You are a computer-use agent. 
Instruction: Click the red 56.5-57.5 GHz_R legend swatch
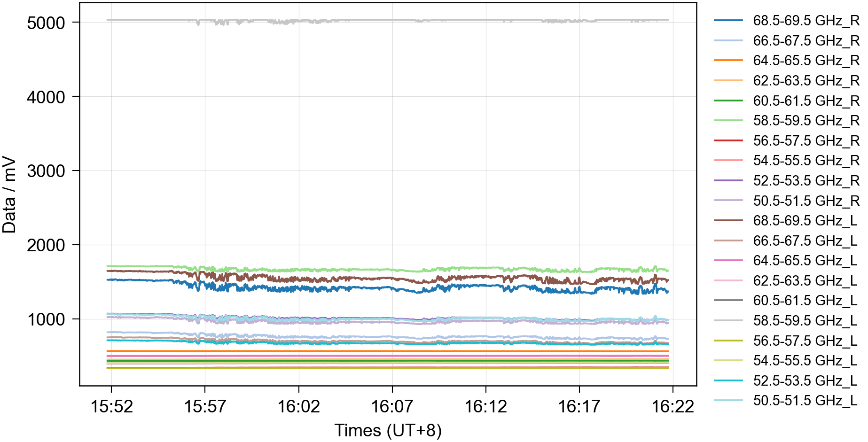pyautogui.click(x=728, y=140)
